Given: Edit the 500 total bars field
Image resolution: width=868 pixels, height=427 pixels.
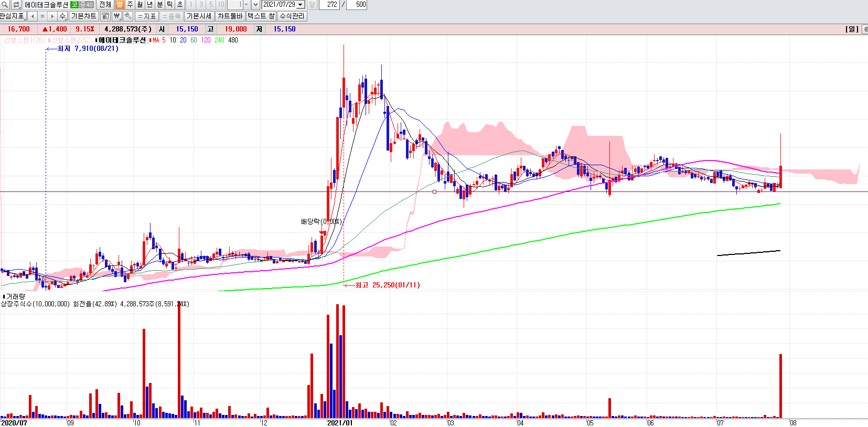Looking at the screenshot, I should click(357, 5).
